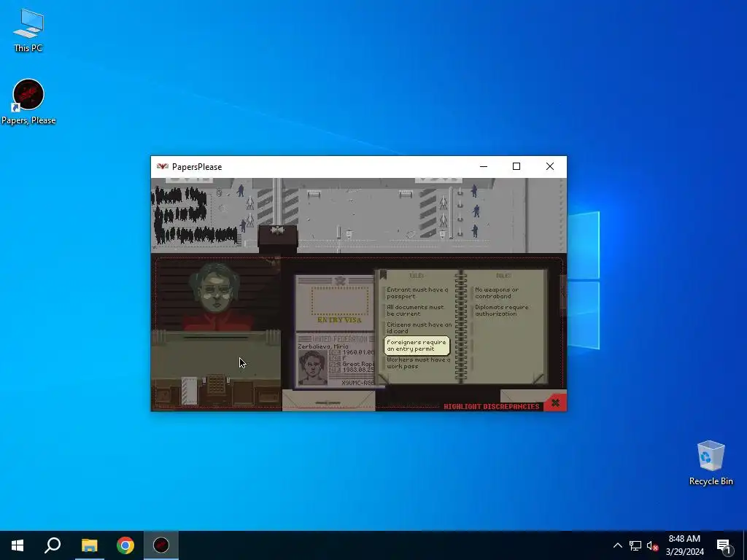Viewport: 747px width, 560px height.
Task: Click the Papers Please taskbar button
Action: (161, 545)
